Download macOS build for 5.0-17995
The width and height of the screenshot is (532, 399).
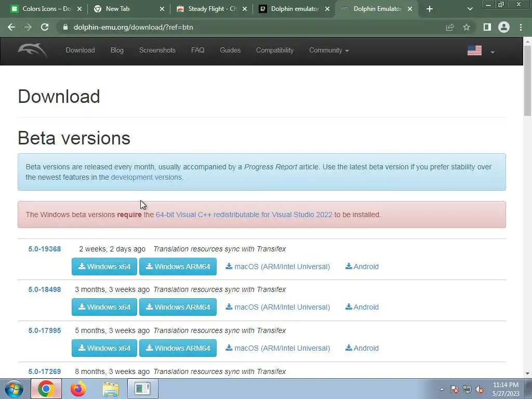pos(277,348)
